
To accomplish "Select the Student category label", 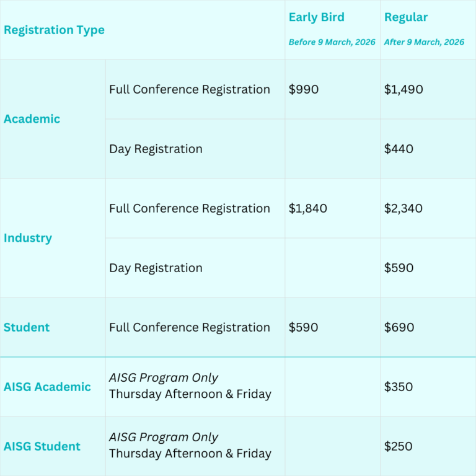I will pyautogui.click(x=27, y=327).
